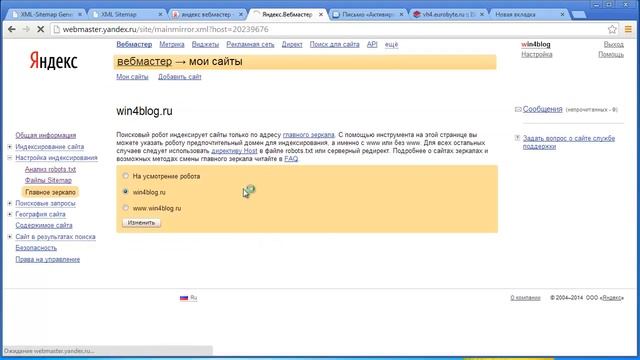Image resolution: width=640 pixels, height=360 pixels.
Task: Open the Рекламная сеть link
Action: [x=250, y=44]
